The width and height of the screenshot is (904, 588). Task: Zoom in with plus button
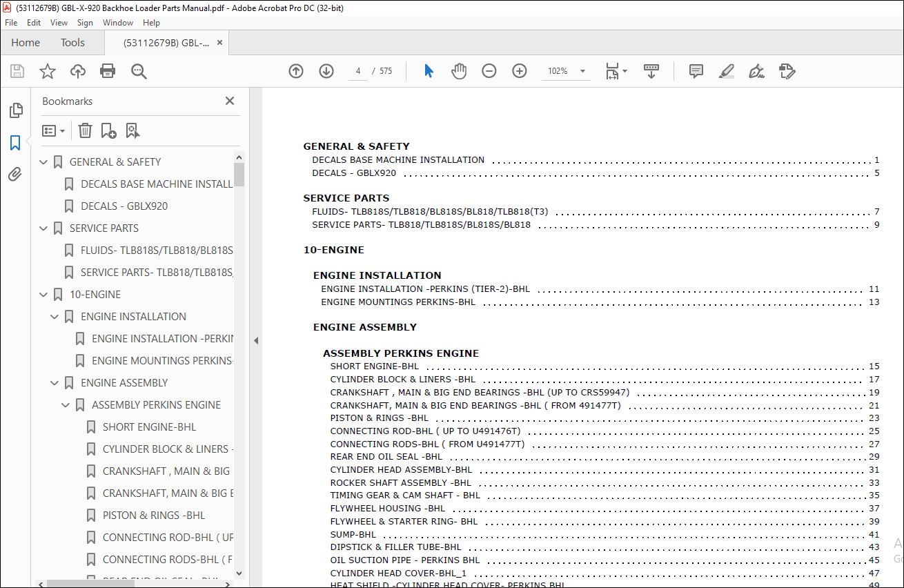tap(520, 71)
